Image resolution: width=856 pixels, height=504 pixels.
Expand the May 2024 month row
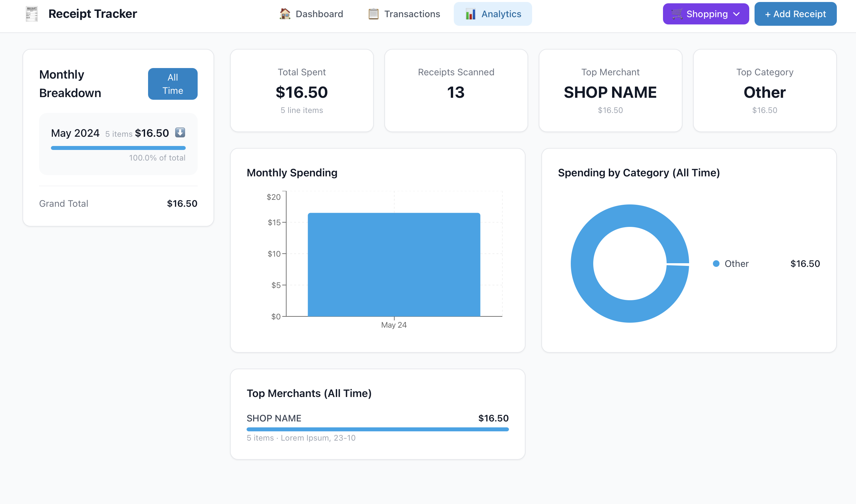(x=75, y=133)
